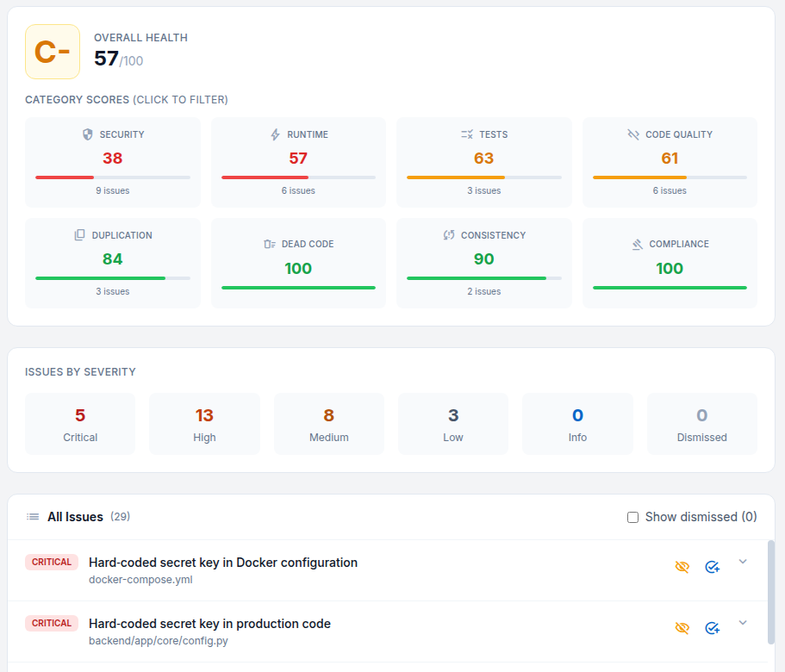Expand the production code critical issue
Image resolution: width=785 pixels, height=672 pixels.
[x=742, y=622]
